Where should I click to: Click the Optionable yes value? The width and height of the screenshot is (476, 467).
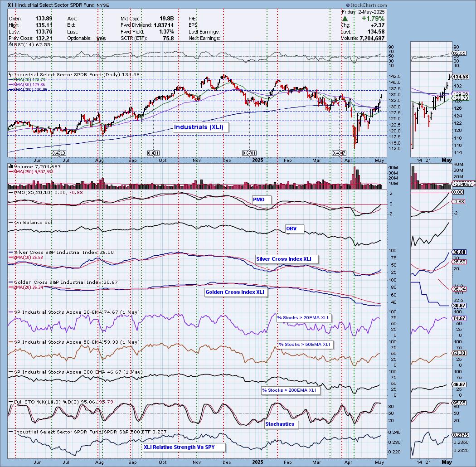(101, 38)
